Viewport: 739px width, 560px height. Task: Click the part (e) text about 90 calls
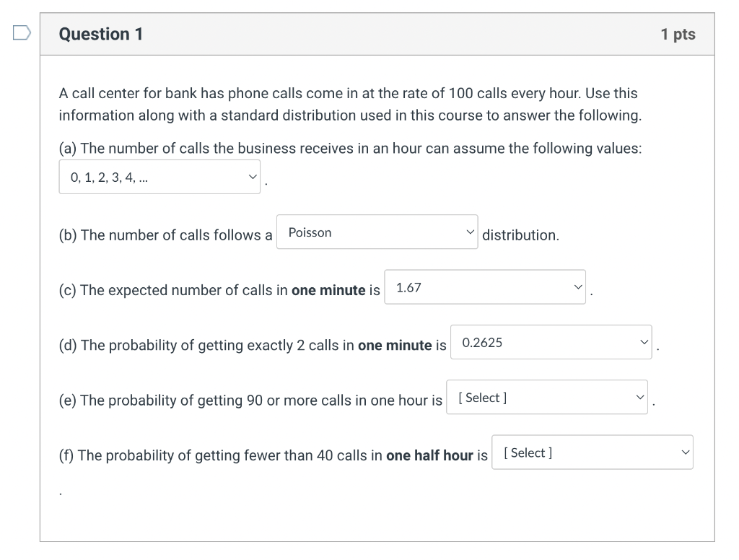(250, 401)
